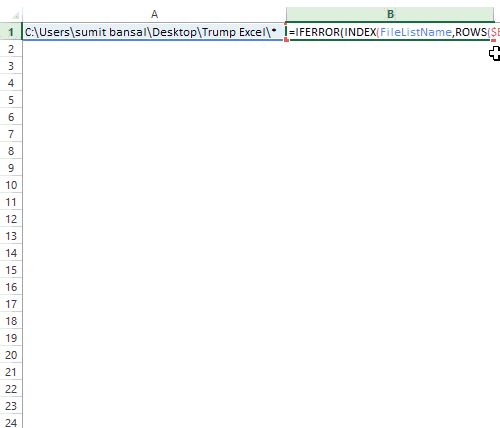Click row header 13
This screenshot has width=500, height=428.
pyautogui.click(x=11, y=236)
